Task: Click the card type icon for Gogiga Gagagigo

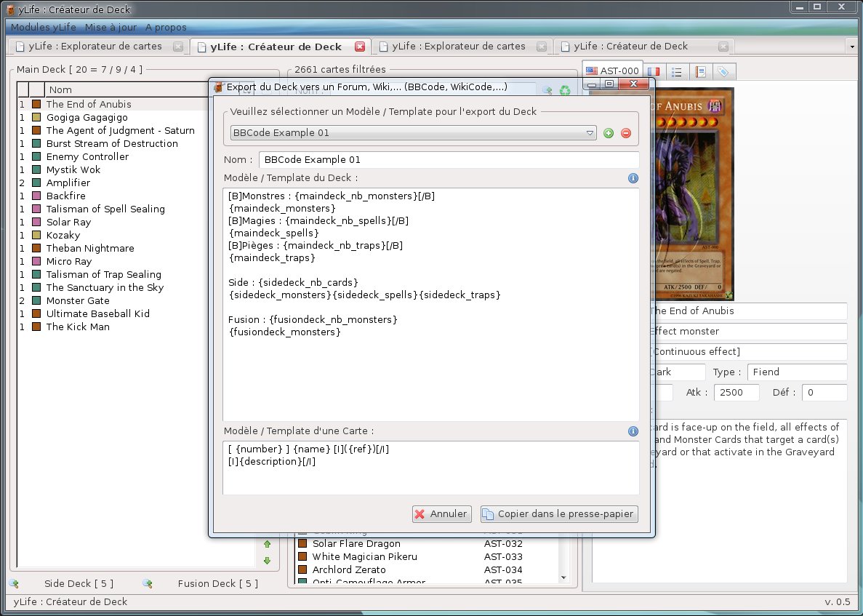Action: tap(36, 117)
